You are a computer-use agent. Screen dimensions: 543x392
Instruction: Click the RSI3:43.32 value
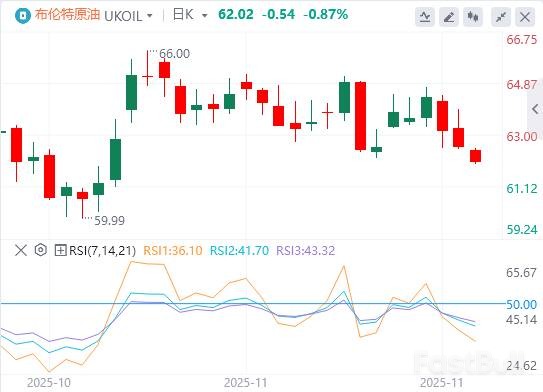306,250
